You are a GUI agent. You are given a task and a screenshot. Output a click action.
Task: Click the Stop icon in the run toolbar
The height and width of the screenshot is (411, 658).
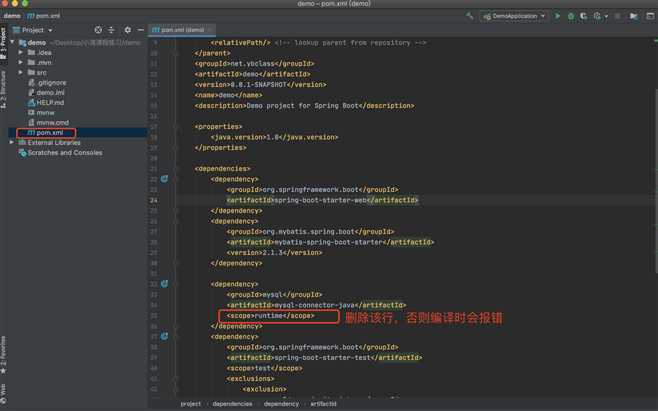[617, 16]
